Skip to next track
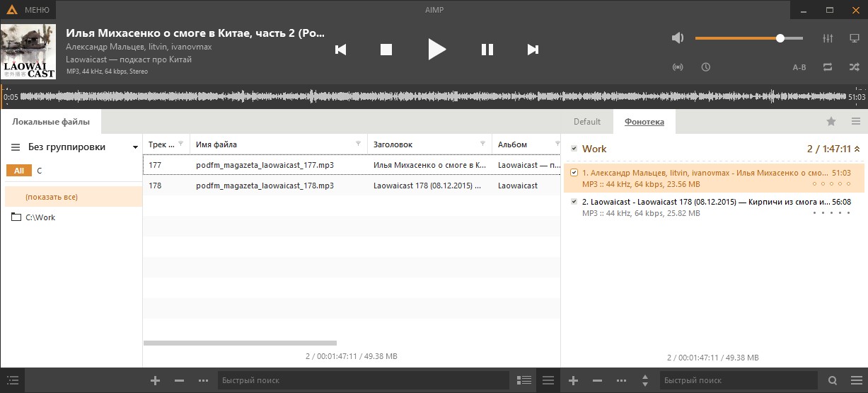The height and width of the screenshot is (393, 868). click(533, 49)
